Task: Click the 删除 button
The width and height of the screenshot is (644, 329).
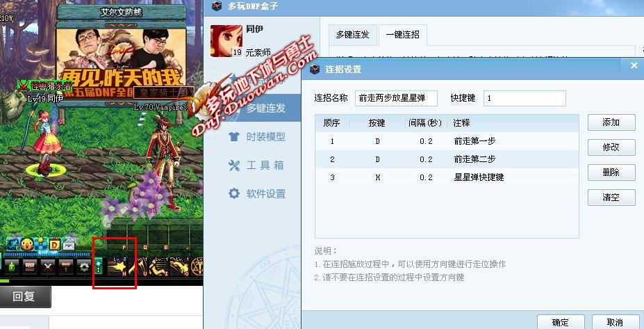Action: 611,172
